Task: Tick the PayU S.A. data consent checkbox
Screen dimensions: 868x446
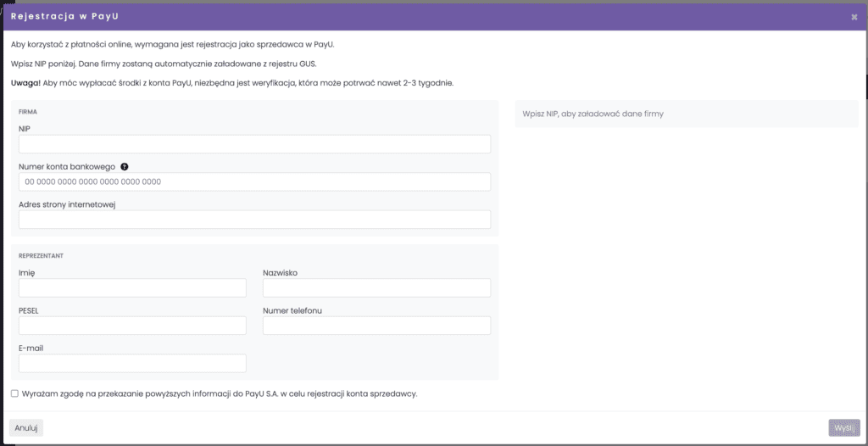Action: point(14,393)
